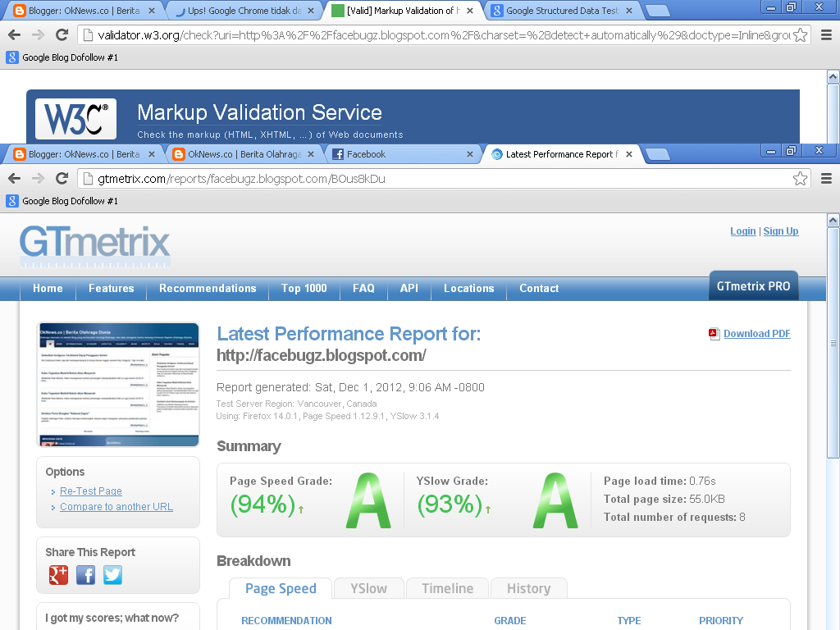840x630 pixels.
Task: Click Compare to another URL link
Action: coord(116,507)
